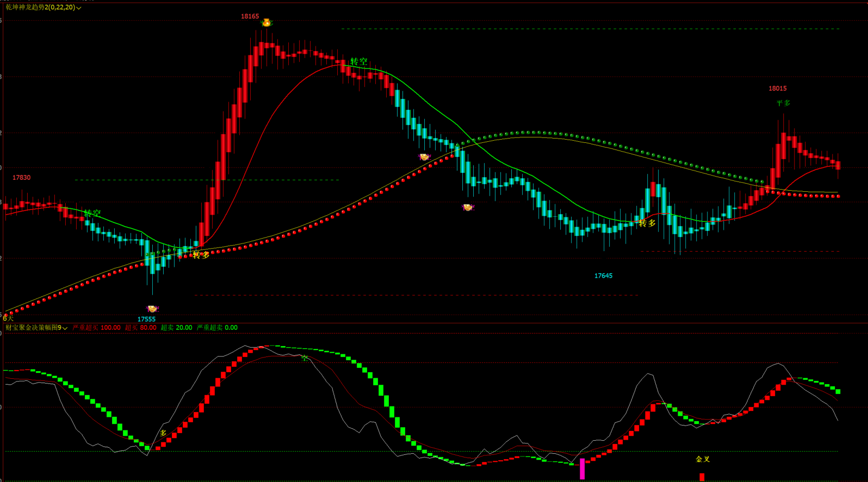Click the 严重超买 100.00 legend label
The width and height of the screenshot is (868, 482).
click(96, 328)
